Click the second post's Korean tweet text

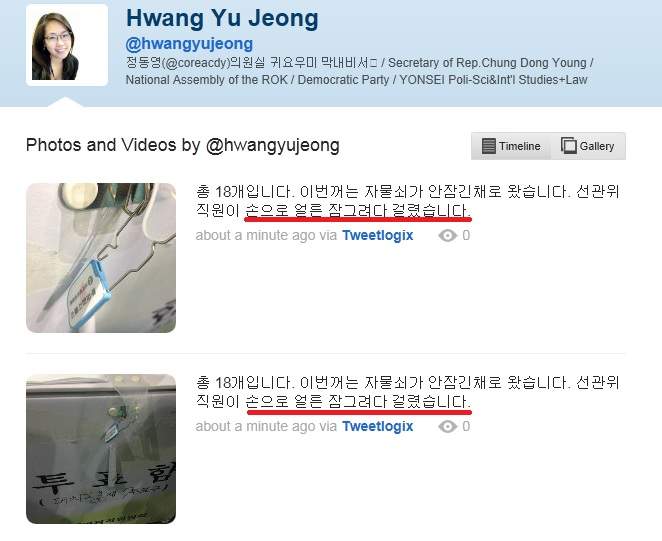[407, 391]
